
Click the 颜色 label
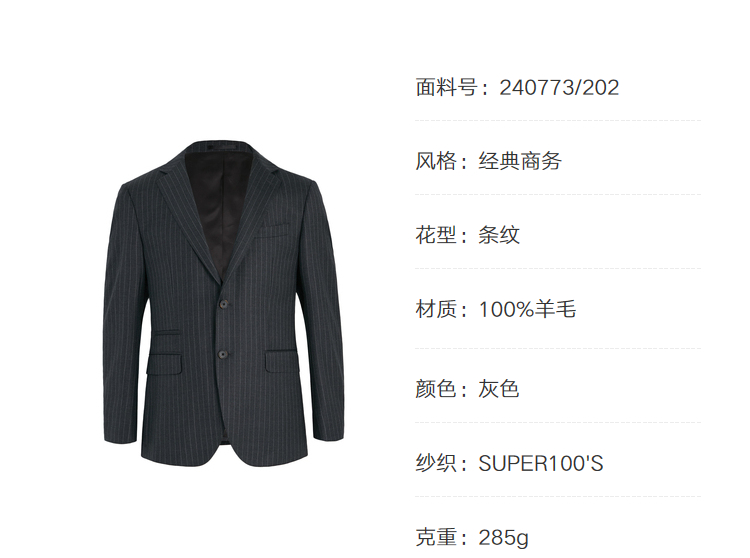[436, 389]
